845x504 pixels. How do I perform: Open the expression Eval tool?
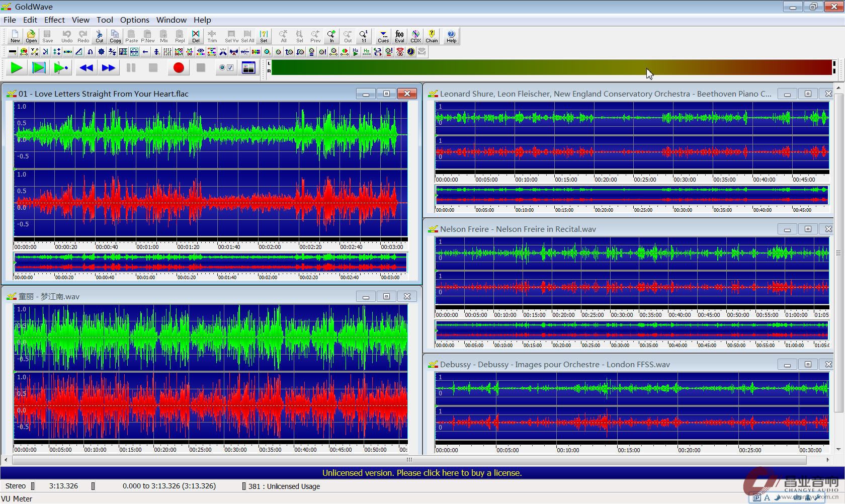[x=399, y=36]
